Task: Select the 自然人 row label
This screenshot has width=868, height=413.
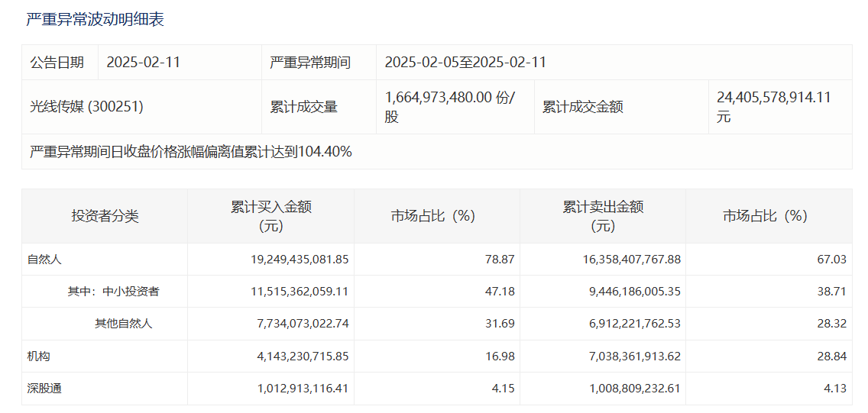Action: coord(44,260)
